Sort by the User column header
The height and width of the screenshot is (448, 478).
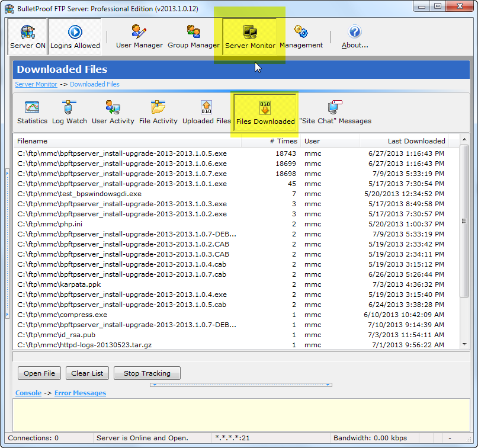[x=330, y=141]
